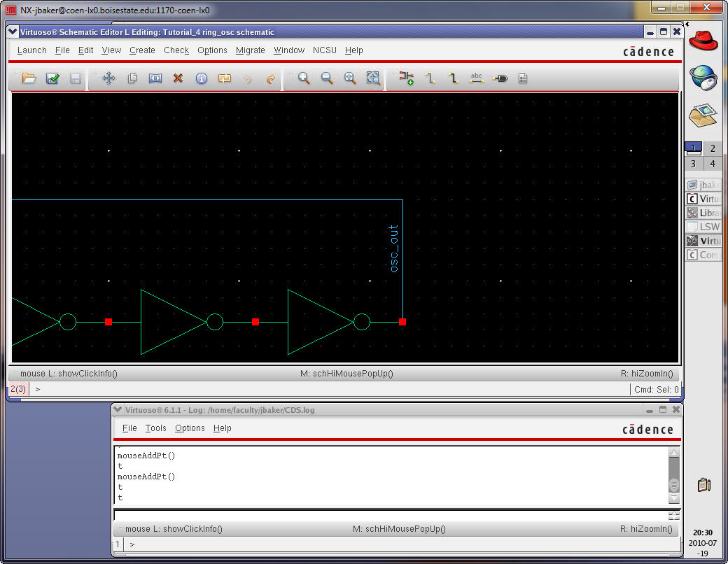Select the Create Instance icon

click(x=407, y=79)
